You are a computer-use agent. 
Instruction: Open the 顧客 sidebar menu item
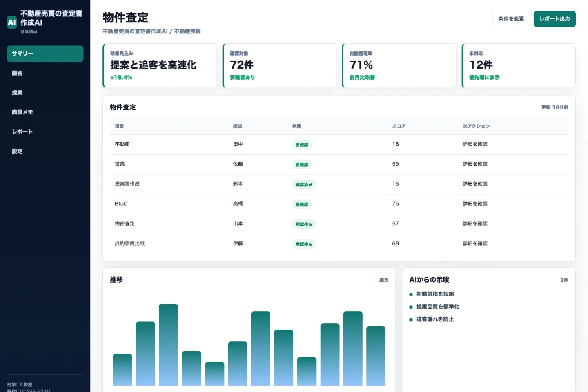click(x=45, y=73)
